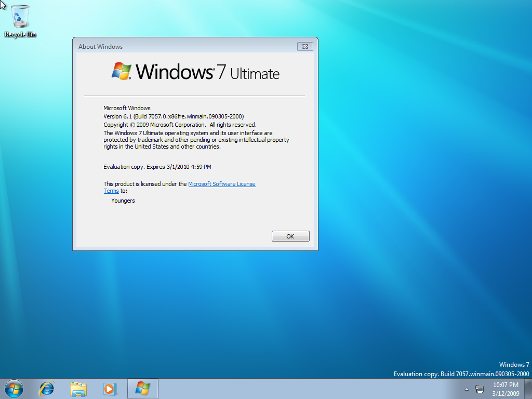This screenshot has width=532, height=399.
Task: Click the Evaluation copy expiration text
Action: pos(157,167)
